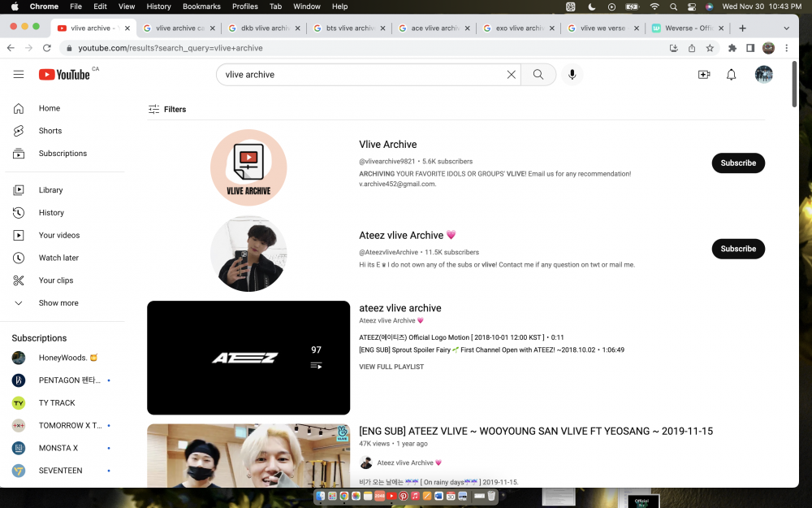
Task: Open the Vlive Archive channel title
Action: [x=388, y=145]
